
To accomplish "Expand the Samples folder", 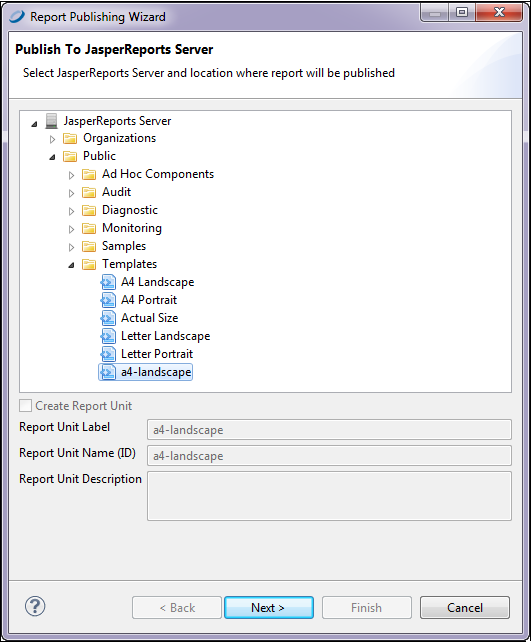I will [71, 247].
